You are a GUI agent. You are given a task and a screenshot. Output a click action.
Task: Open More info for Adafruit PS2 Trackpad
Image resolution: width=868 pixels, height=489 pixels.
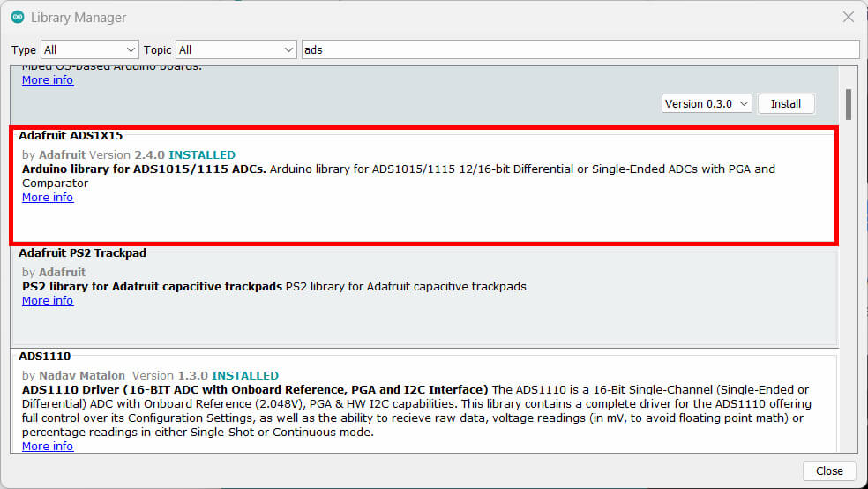tap(48, 300)
